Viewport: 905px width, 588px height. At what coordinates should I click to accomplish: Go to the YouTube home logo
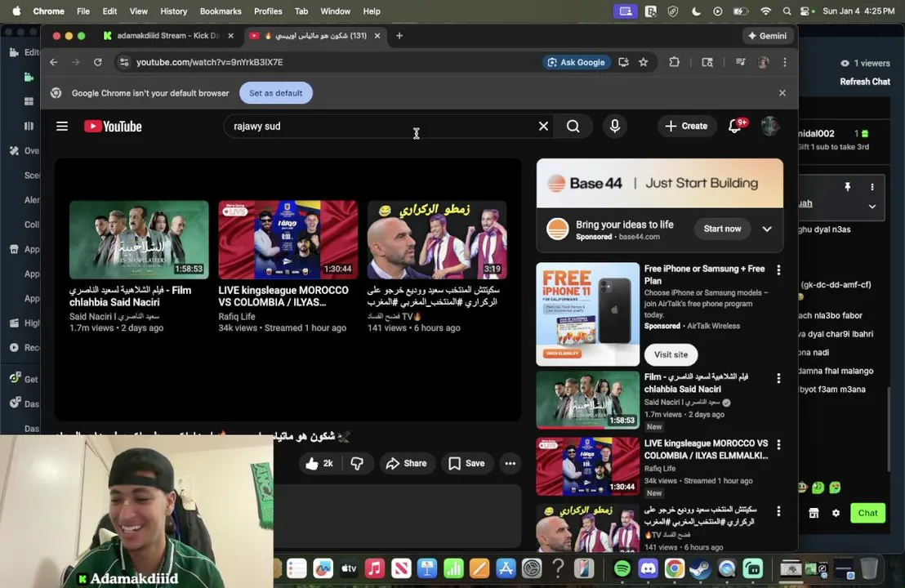113,127
